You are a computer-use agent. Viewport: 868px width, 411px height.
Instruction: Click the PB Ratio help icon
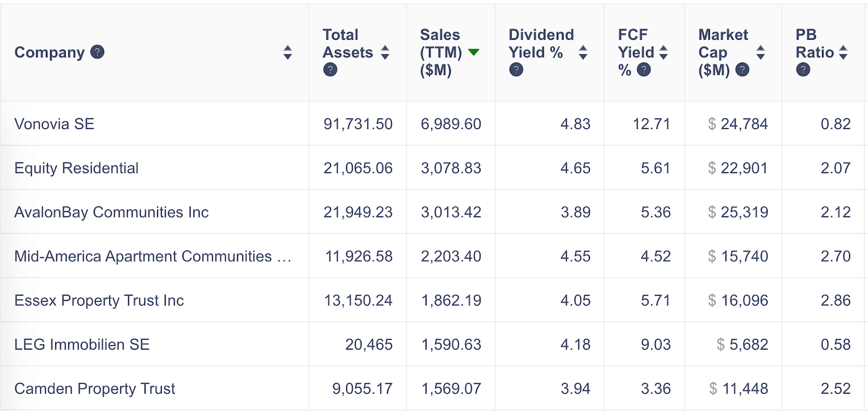802,70
